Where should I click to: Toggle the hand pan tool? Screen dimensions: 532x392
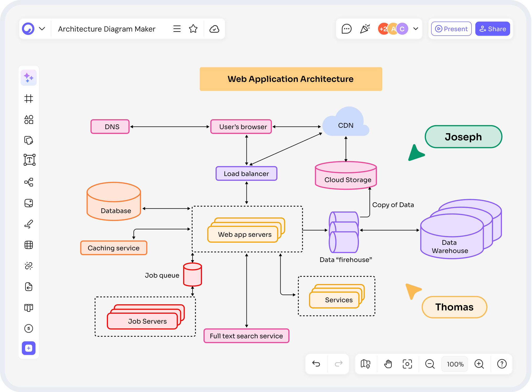(x=388, y=364)
